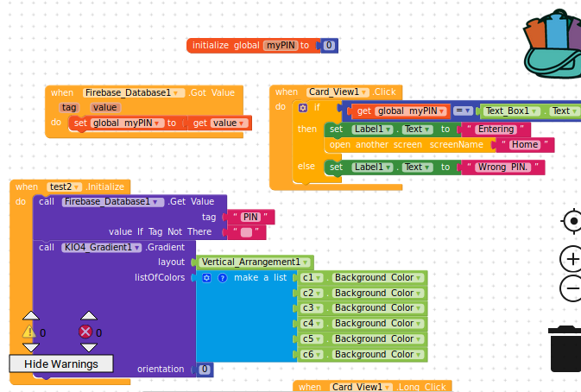Zoom in using the plus icon

click(572, 259)
